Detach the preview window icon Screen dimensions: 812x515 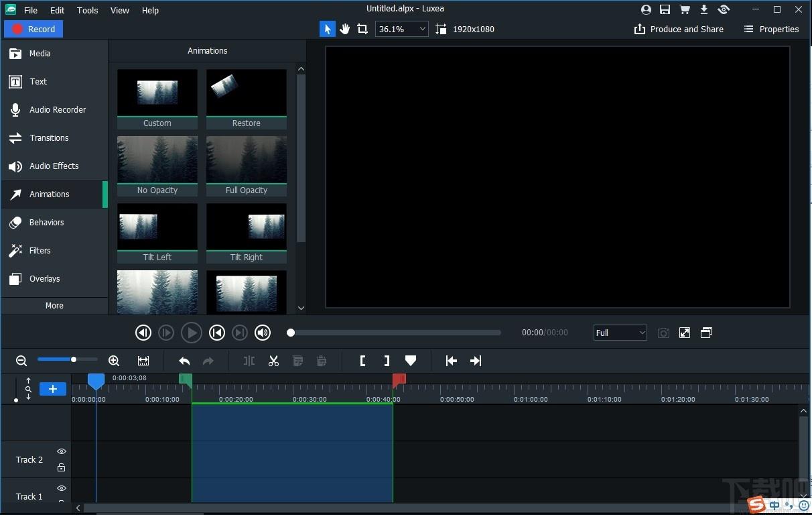(706, 333)
